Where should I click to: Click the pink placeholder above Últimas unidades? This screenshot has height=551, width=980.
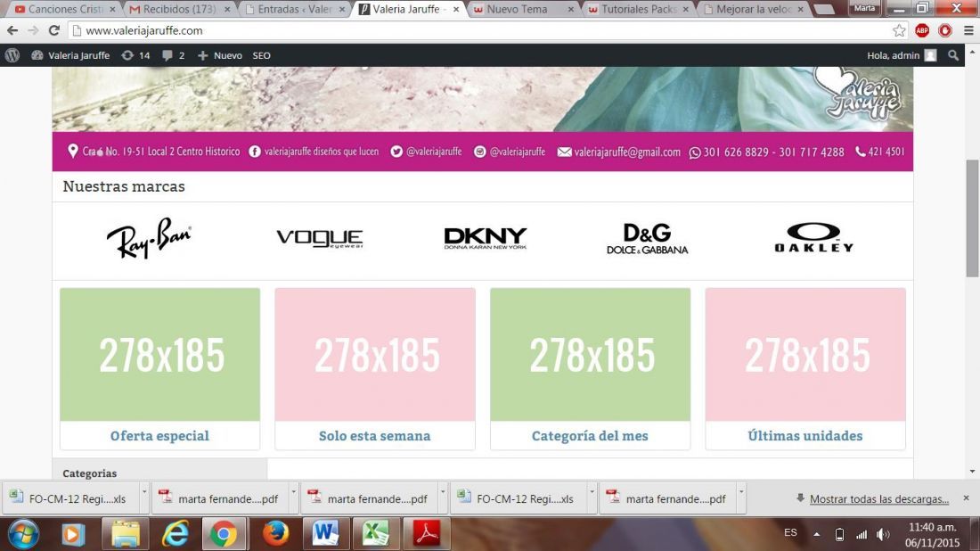805,354
